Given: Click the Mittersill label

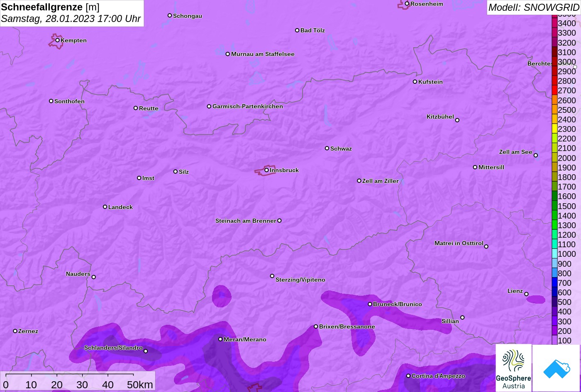Looking at the screenshot, I should 491,167.
